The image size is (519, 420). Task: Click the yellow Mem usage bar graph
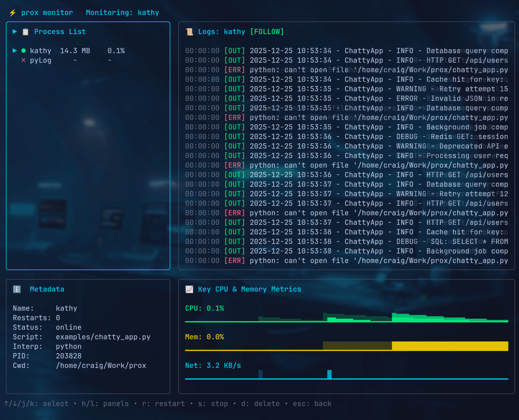pos(449,346)
